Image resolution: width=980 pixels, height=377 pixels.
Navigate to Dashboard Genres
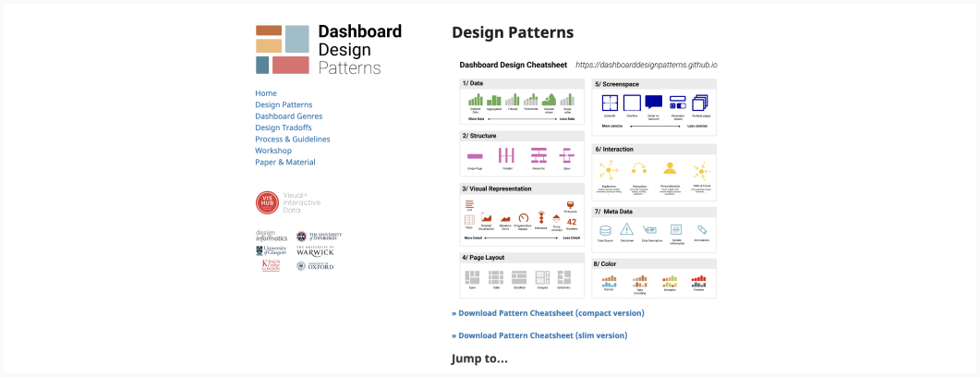(288, 116)
